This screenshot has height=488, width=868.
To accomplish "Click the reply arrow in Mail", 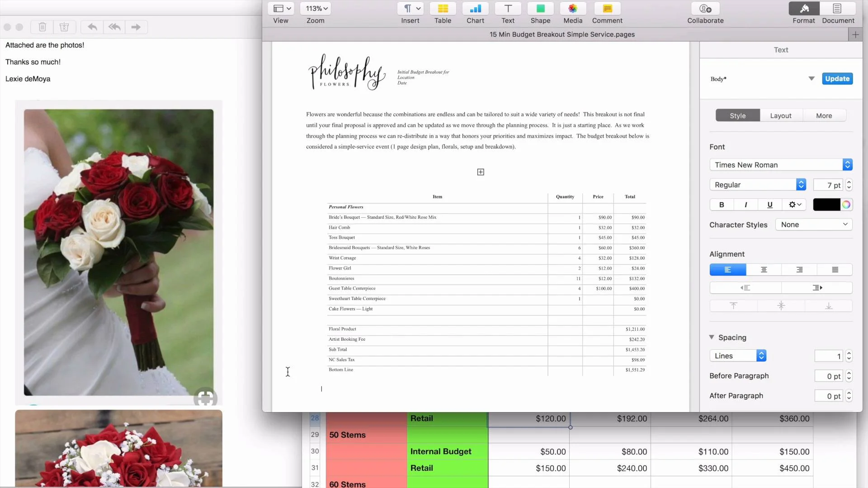I will 92,27.
